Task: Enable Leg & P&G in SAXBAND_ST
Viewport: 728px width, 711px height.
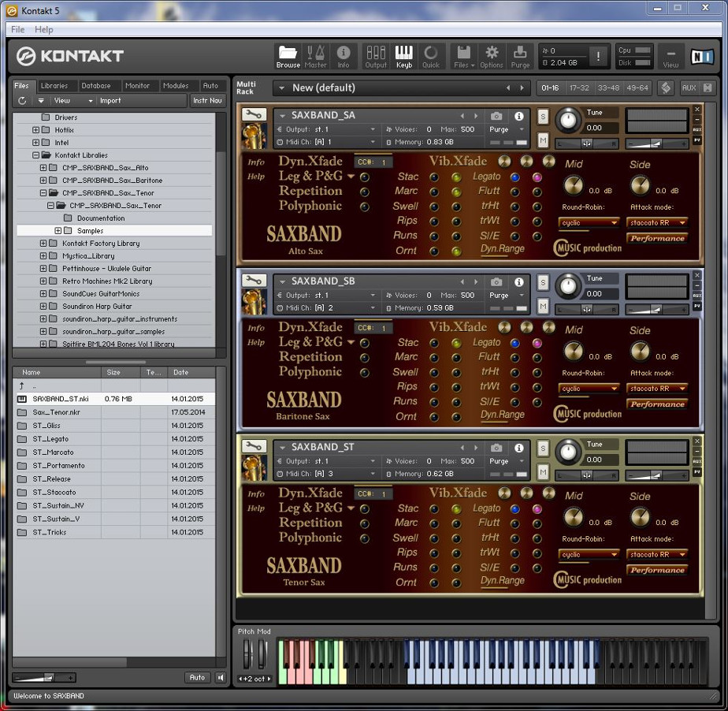Action: (365, 509)
